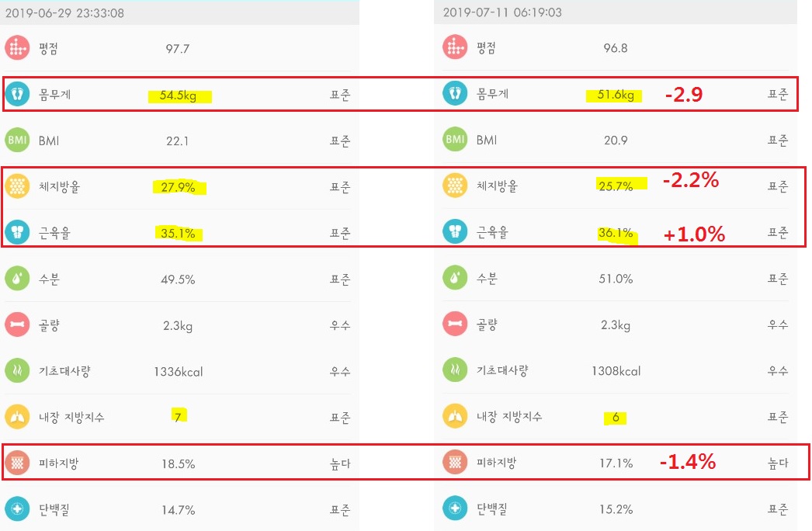This screenshot has width=812, height=531.
Task: Click the 평점 score icon in left panel
Action: point(17,48)
